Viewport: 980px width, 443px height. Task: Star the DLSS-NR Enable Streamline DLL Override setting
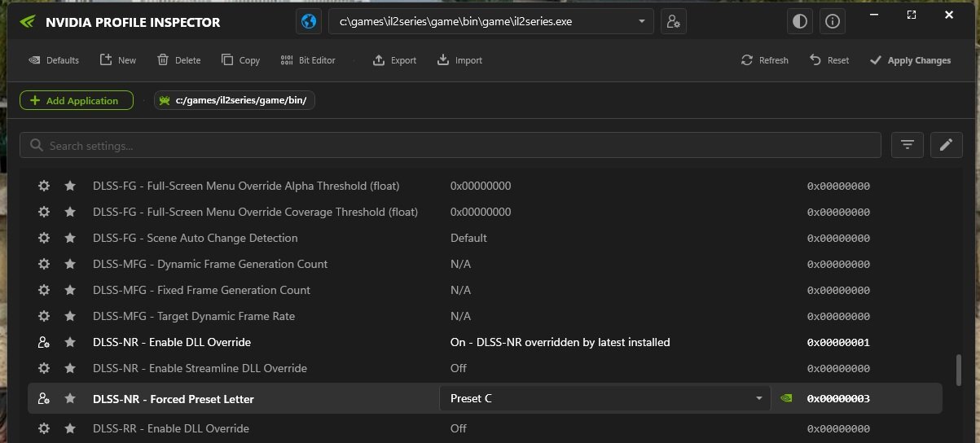(70, 368)
